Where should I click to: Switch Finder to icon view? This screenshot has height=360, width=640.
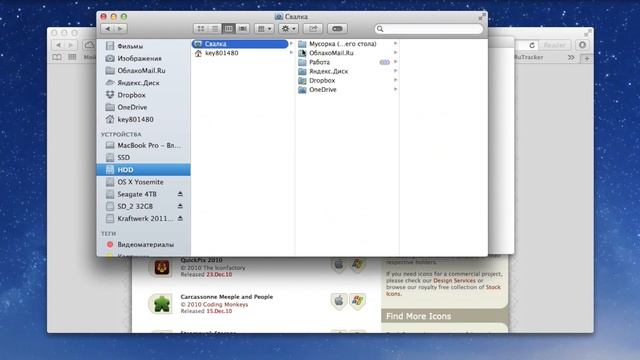tap(200, 29)
